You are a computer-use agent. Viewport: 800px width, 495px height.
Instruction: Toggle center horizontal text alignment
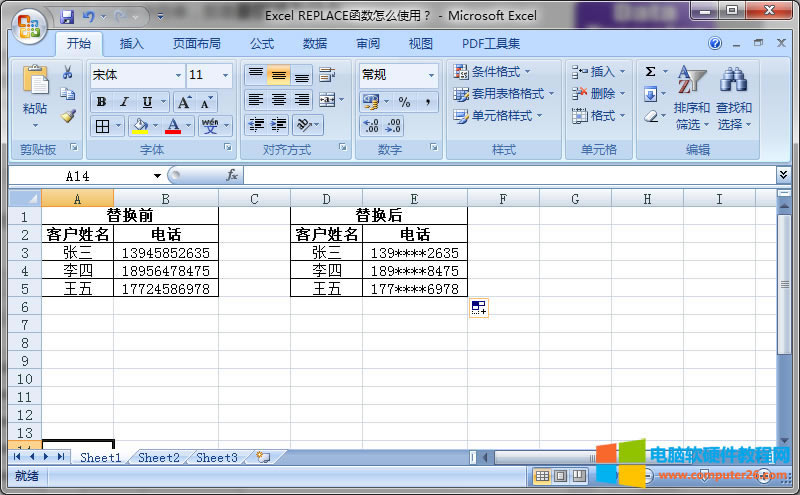[279, 100]
